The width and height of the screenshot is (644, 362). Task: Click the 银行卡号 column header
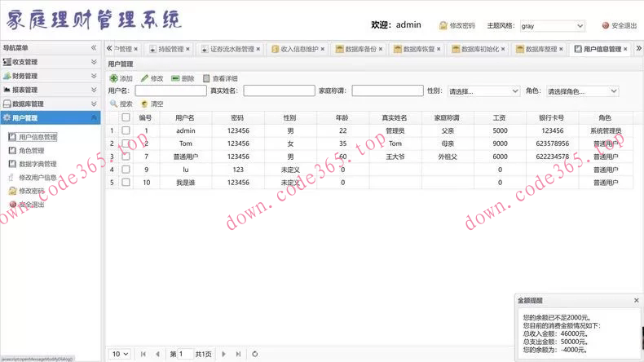pyautogui.click(x=552, y=117)
